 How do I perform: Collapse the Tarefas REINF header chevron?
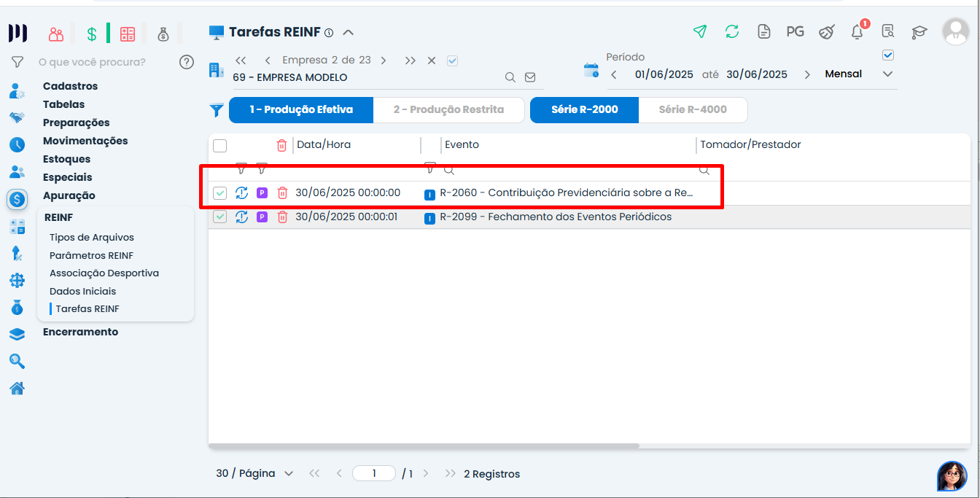[348, 32]
